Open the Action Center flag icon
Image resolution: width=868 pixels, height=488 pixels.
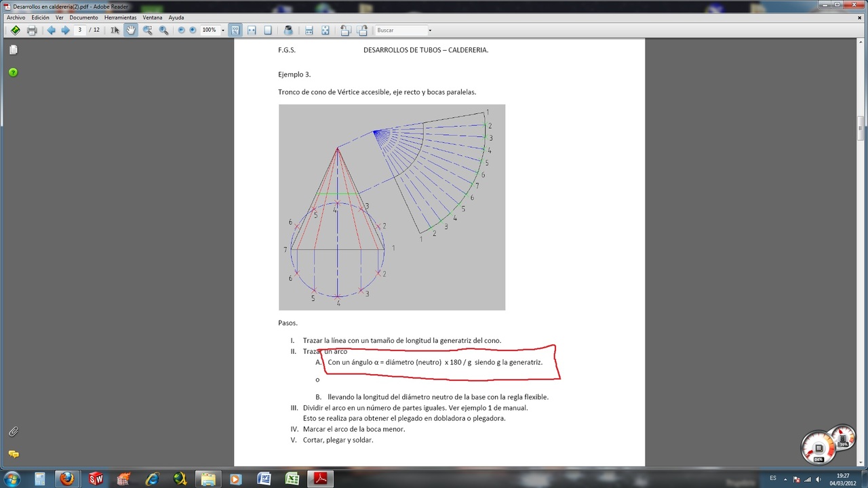(x=797, y=479)
